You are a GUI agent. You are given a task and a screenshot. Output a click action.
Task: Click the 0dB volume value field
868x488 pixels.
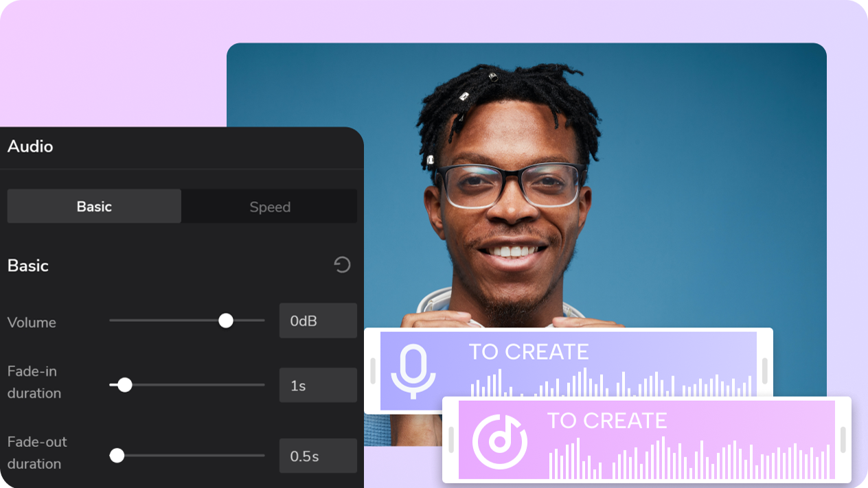[x=318, y=321]
